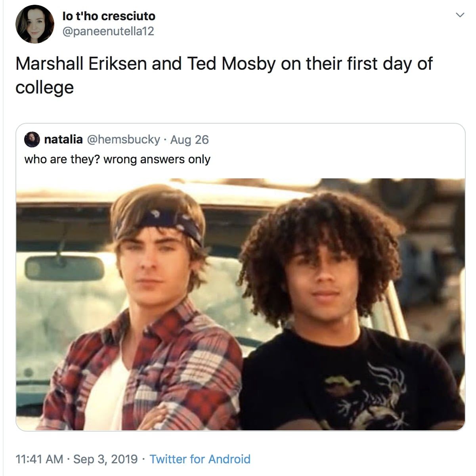Click natalia's small avatar in quoted tweet

click(32, 140)
